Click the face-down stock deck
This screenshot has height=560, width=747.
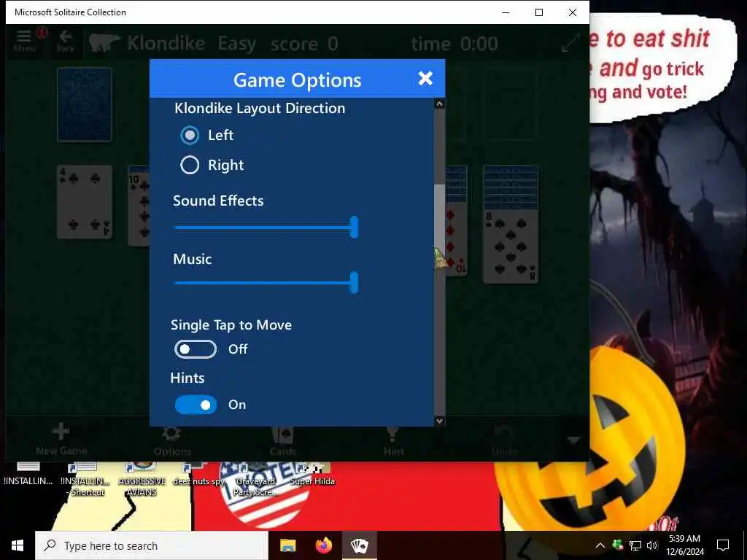pos(85,104)
